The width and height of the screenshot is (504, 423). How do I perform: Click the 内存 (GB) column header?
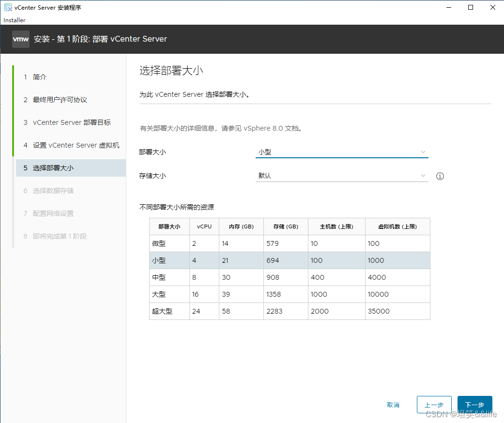click(x=242, y=227)
